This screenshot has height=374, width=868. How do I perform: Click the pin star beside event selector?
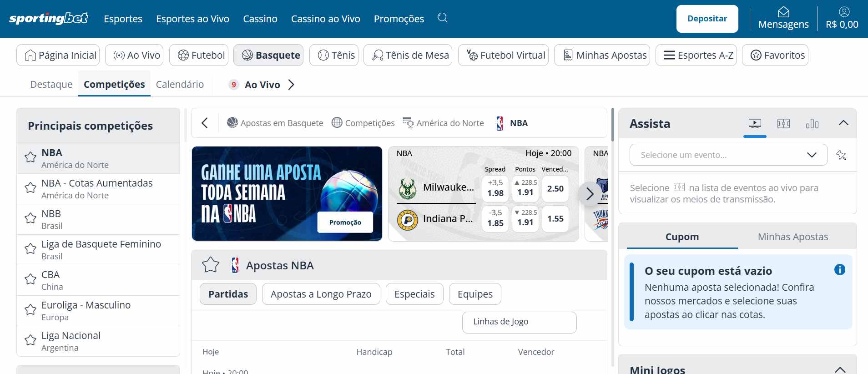tap(841, 155)
